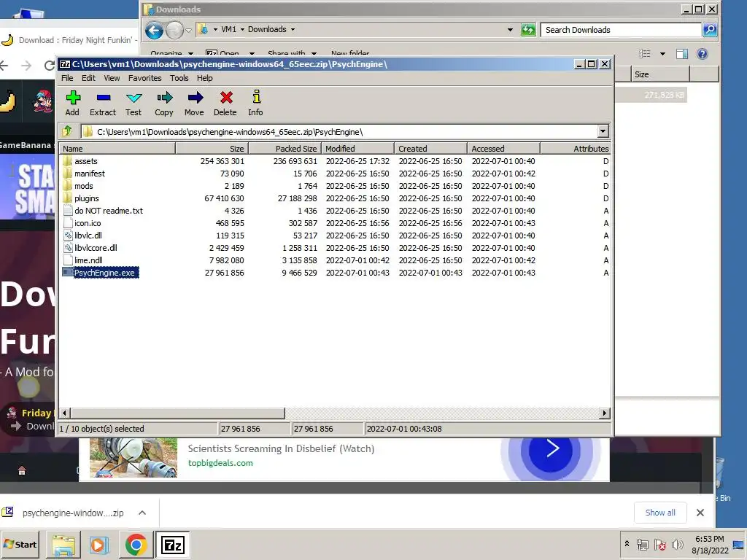Run the Test archive tool
747x560 pixels.
133,104
